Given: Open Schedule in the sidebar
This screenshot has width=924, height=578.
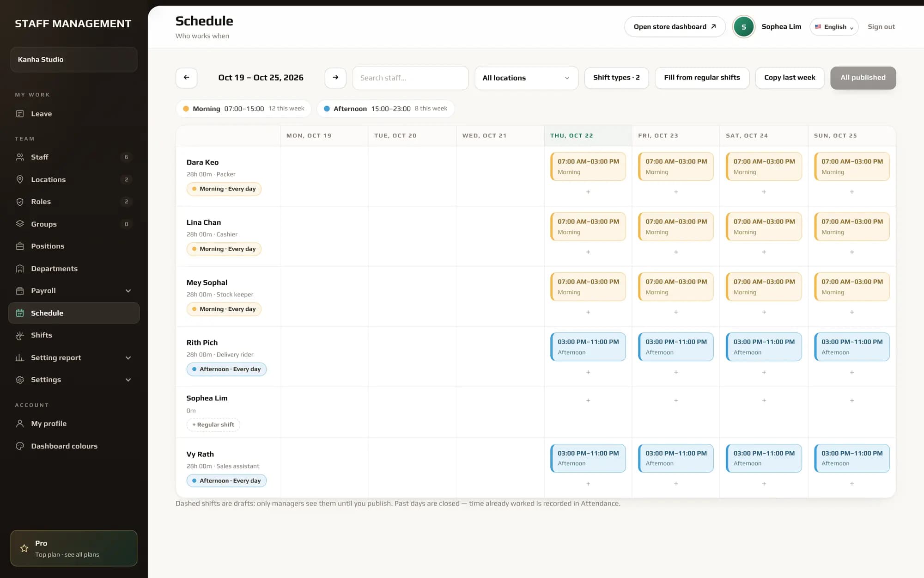Looking at the screenshot, I should 74,313.
